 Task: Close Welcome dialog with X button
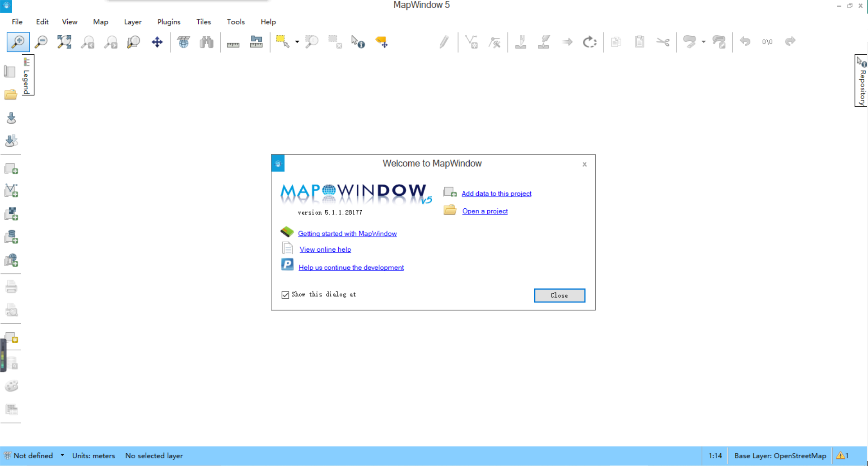[x=584, y=164]
